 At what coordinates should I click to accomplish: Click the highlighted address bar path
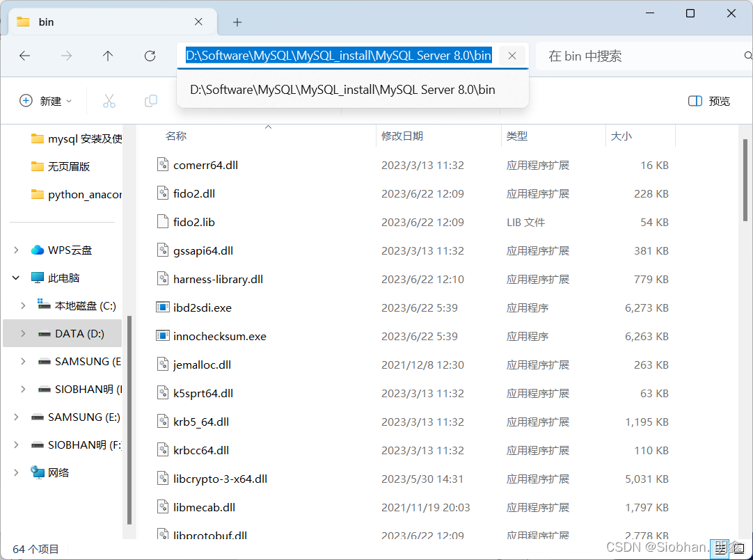pyautogui.click(x=338, y=56)
